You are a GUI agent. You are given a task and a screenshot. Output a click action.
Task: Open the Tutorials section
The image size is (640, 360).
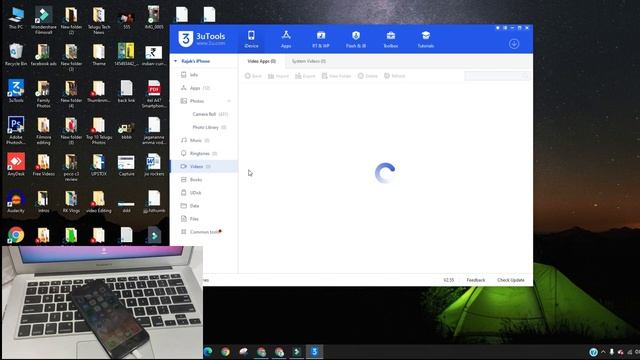[425, 40]
